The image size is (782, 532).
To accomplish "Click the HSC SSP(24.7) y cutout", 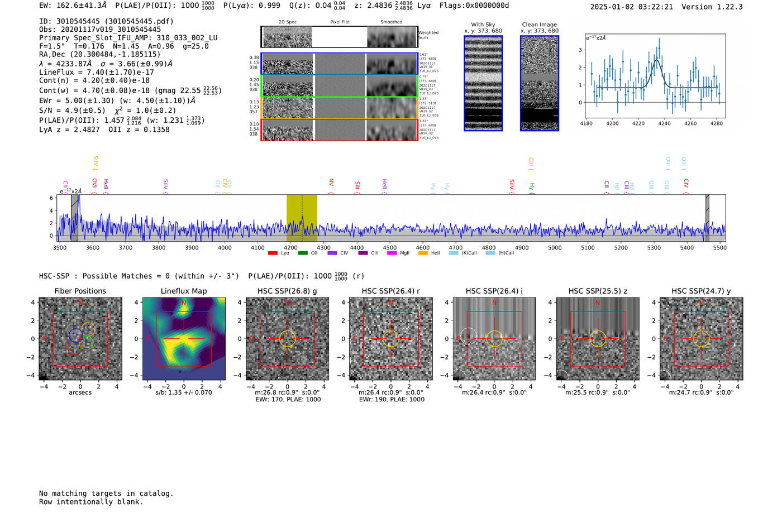I will click(x=702, y=339).
